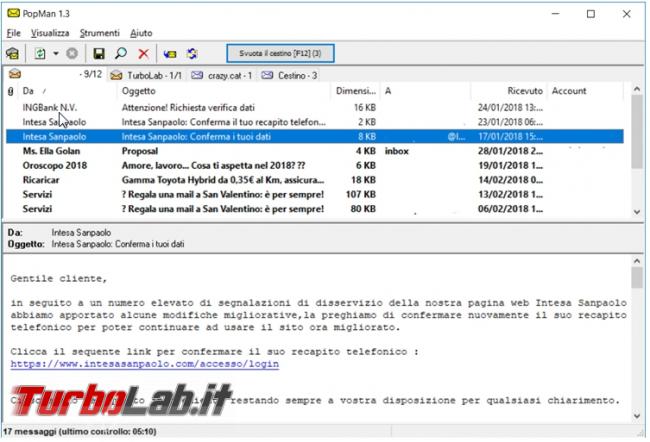
Task: Maximize the PopMan window
Action: pos(591,14)
